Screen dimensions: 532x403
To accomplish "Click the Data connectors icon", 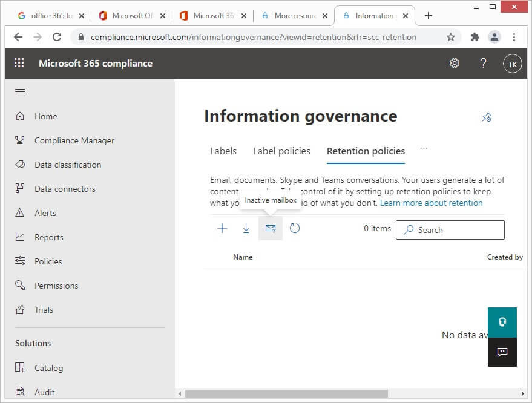I will point(20,189).
